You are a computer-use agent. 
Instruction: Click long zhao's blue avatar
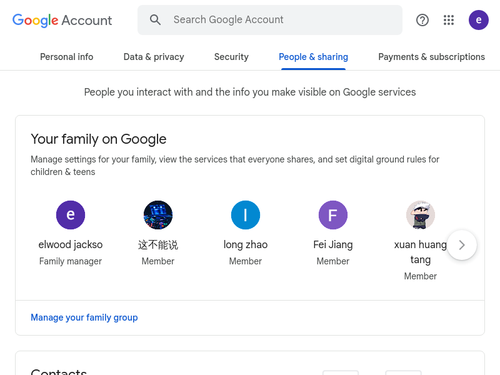[x=245, y=215]
